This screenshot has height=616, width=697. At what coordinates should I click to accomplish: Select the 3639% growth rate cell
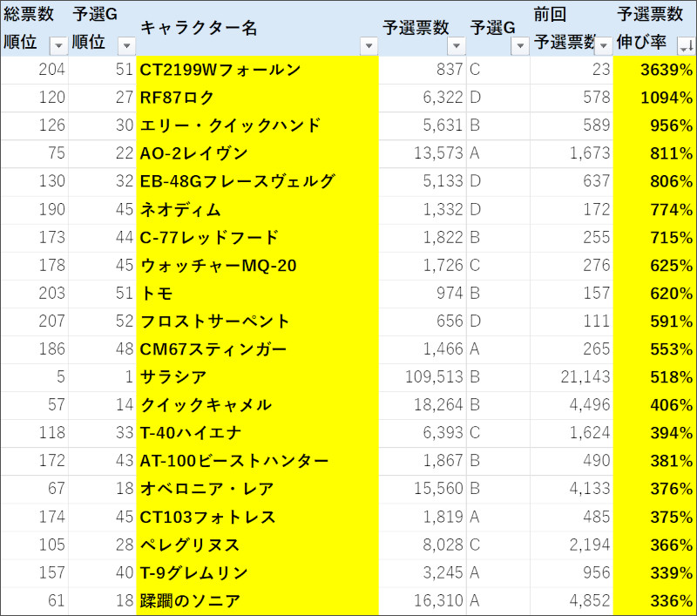tap(654, 70)
